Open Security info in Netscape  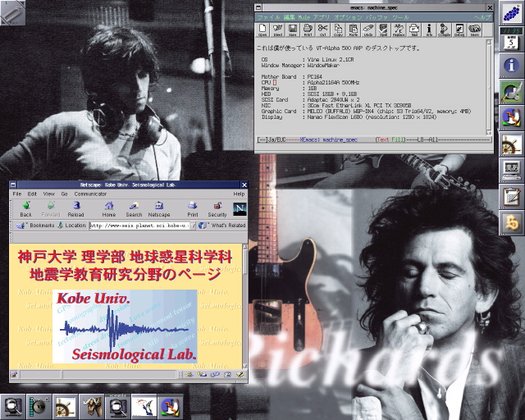tap(217, 209)
